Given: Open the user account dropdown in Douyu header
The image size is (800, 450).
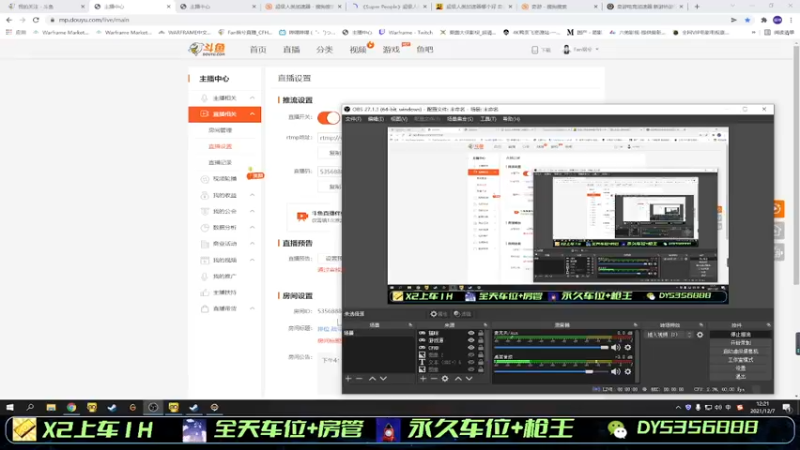Looking at the screenshot, I should coord(581,49).
